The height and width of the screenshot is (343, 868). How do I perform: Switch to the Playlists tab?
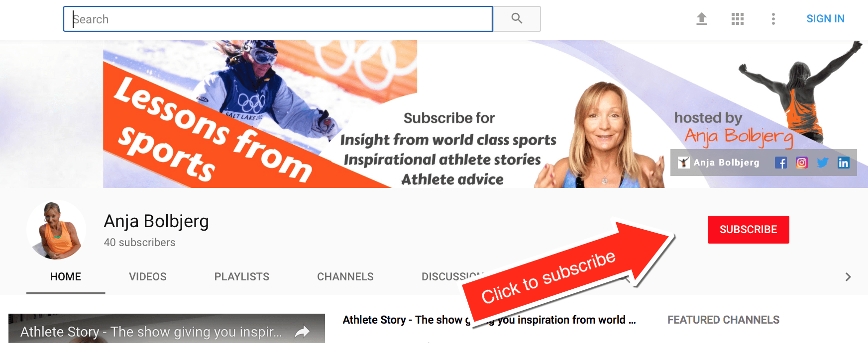point(242,277)
